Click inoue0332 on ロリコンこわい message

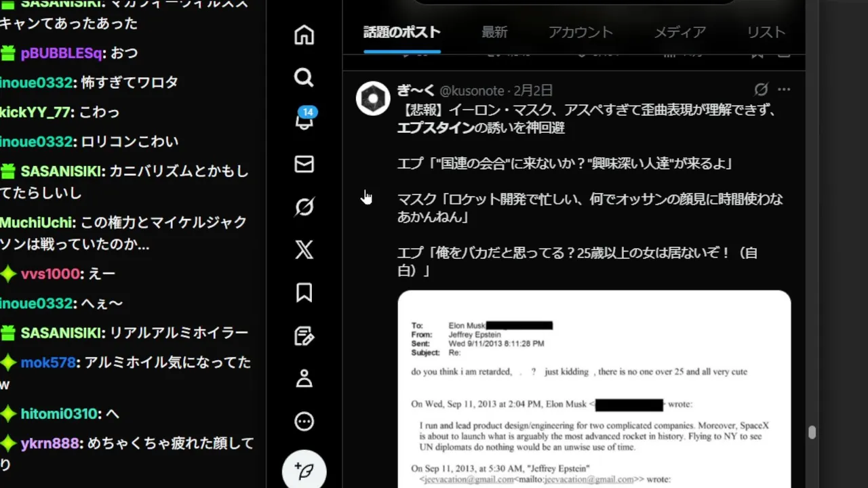[x=36, y=142]
